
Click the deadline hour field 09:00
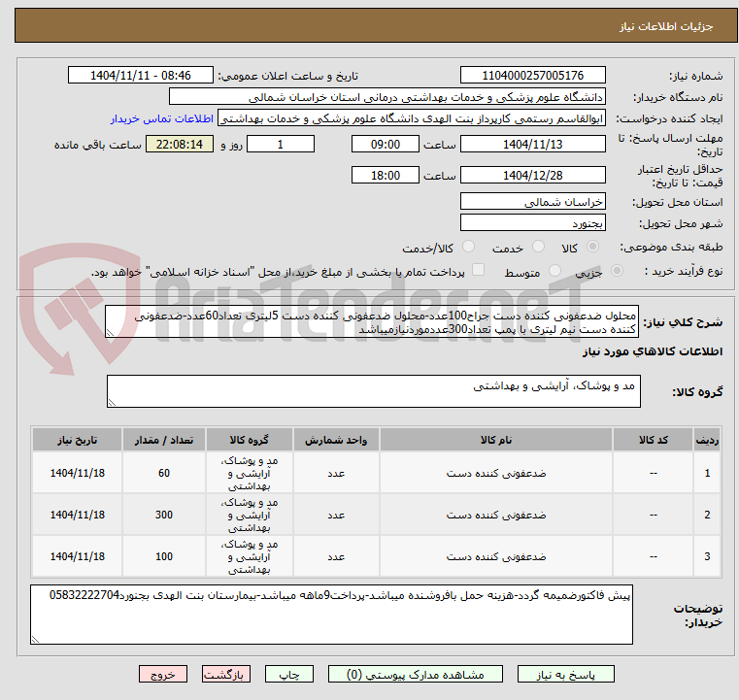coord(386,144)
